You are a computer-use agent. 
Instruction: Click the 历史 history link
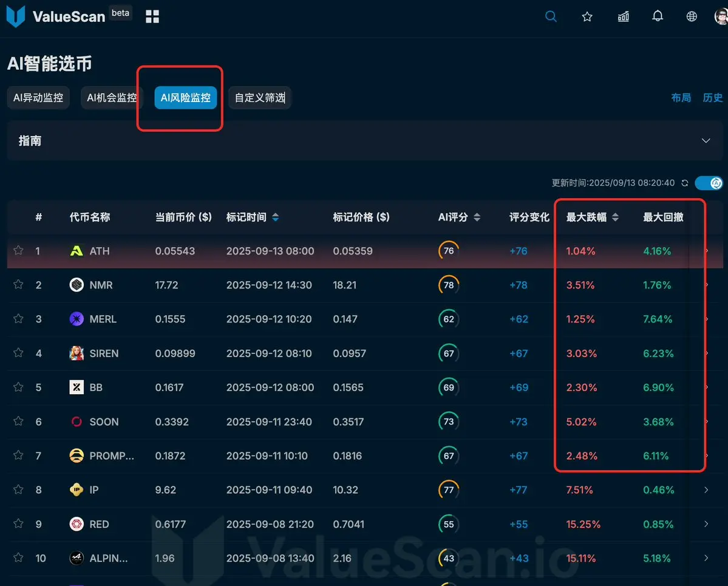point(713,98)
